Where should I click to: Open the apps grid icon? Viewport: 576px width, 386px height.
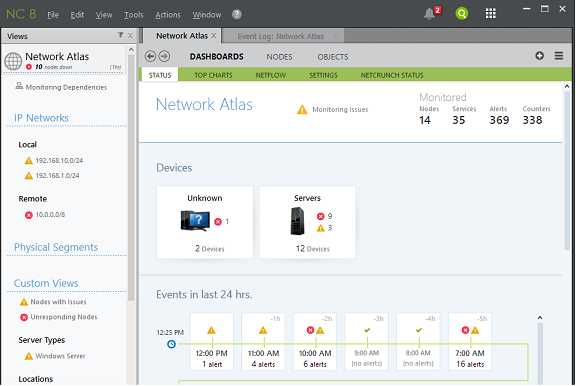point(490,14)
